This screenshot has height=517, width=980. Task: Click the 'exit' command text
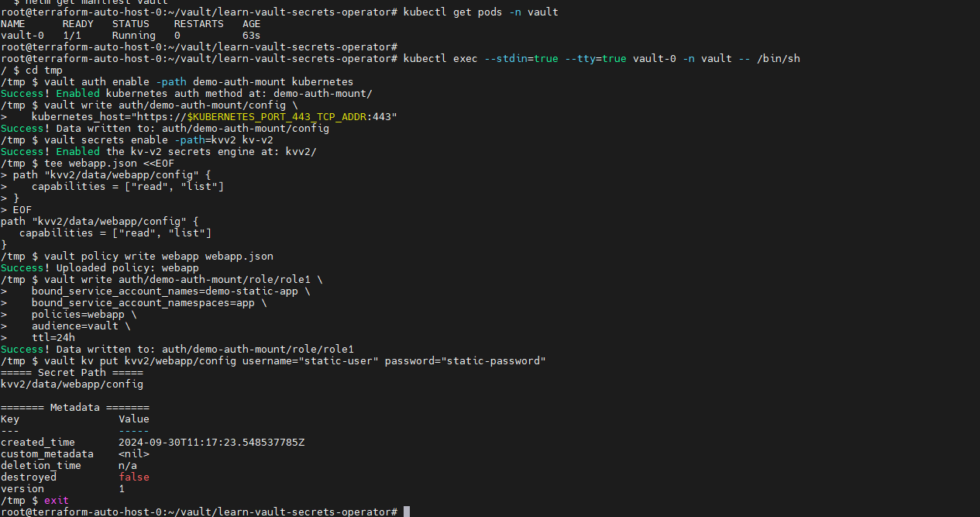[x=57, y=501]
